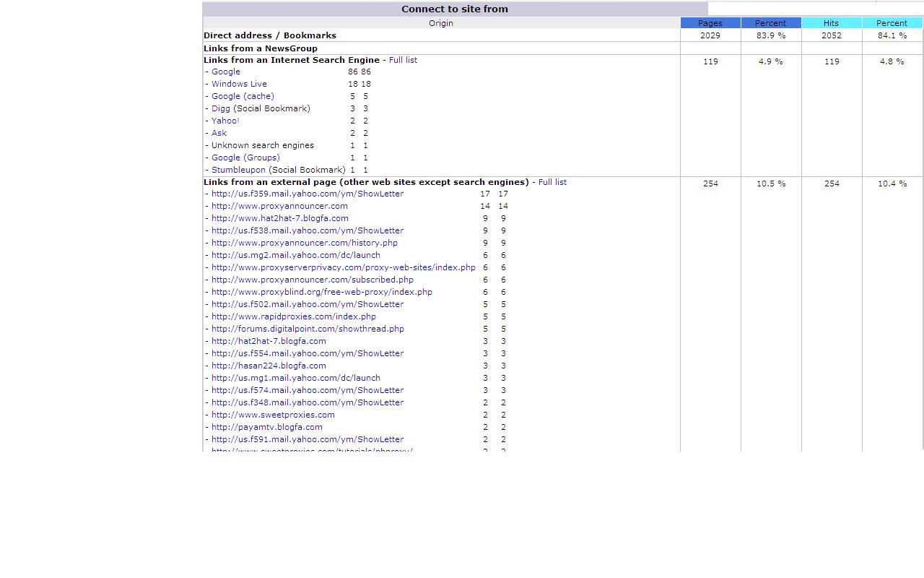Open www.rapidproxies.com/index.php link

(x=294, y=316)
